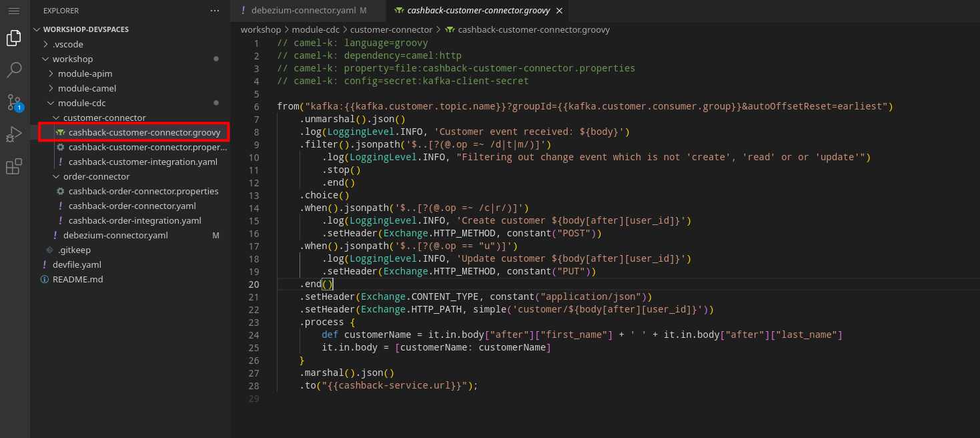This screenshot has width=980, height=438.
Task: Open cashback-customer-connector.groovy in the file tree
Action: [144, 132]
